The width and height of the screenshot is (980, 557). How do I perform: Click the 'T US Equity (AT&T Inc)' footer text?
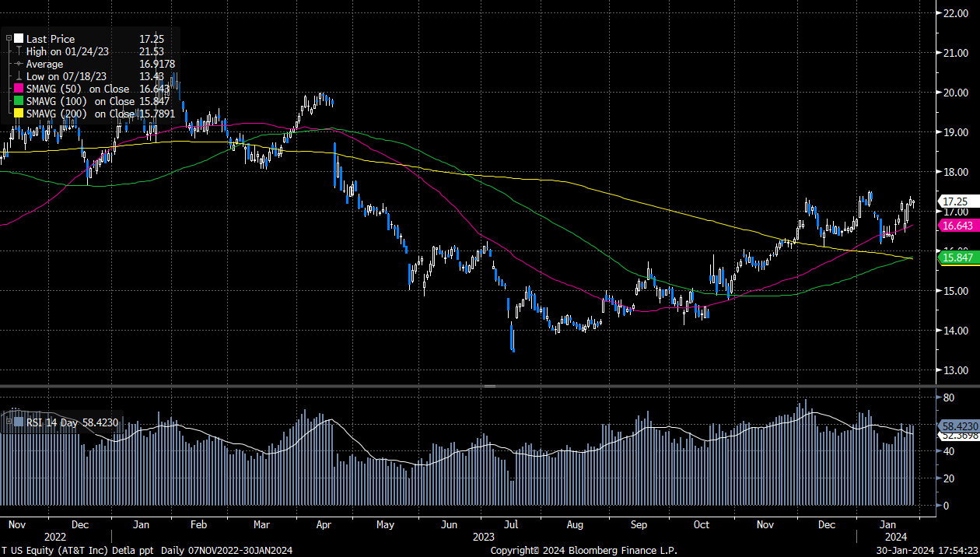point(54,551)
